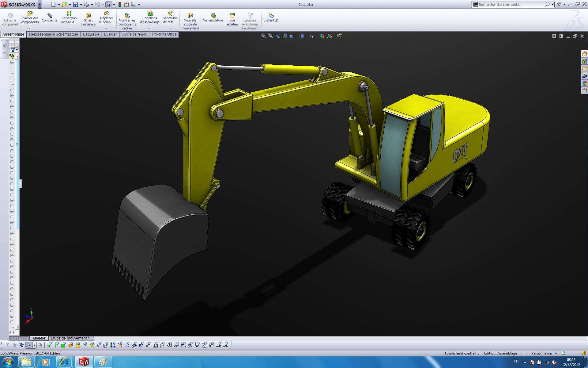Toggle the Filter Vertices button
Screen dimensions: 588x368
click(50, 345)
